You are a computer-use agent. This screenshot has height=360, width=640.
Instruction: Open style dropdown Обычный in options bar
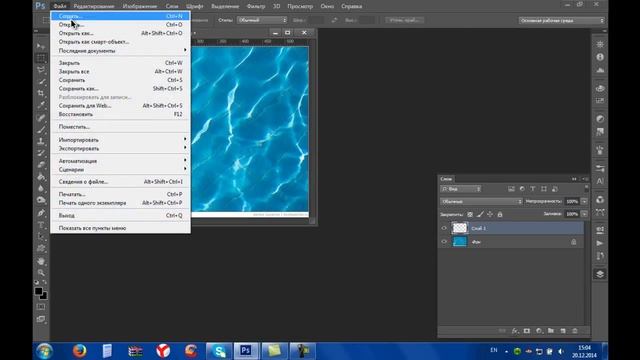(262, 20)
